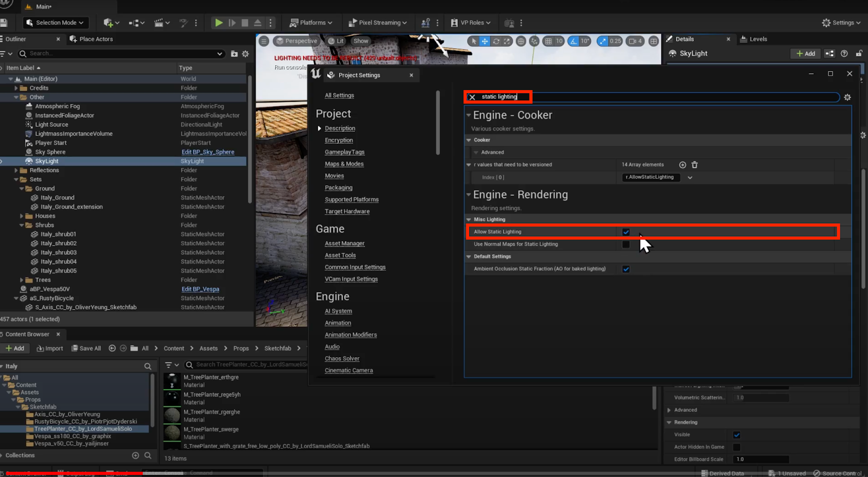Open the Packaging settings link
The height and width of the screenshot is (477, 868).
click(x=339, y=188)
